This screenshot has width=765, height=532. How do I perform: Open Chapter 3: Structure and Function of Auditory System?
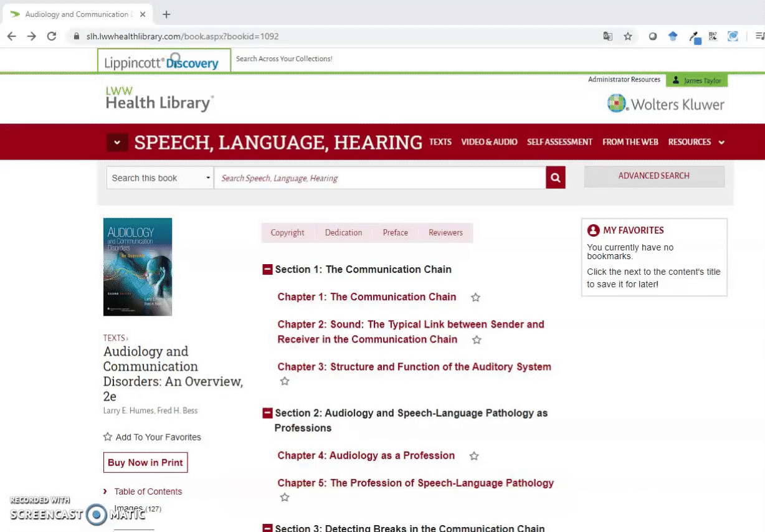pyautogui.click(x=414, y=367)
